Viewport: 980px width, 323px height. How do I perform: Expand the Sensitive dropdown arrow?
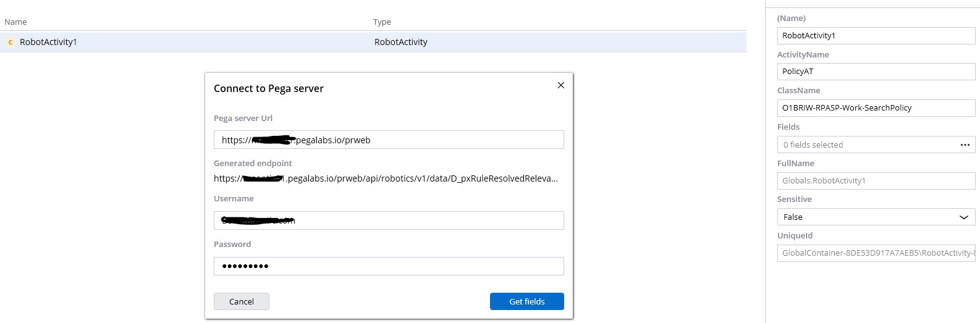pyautogui.click(x=963, y=217)
